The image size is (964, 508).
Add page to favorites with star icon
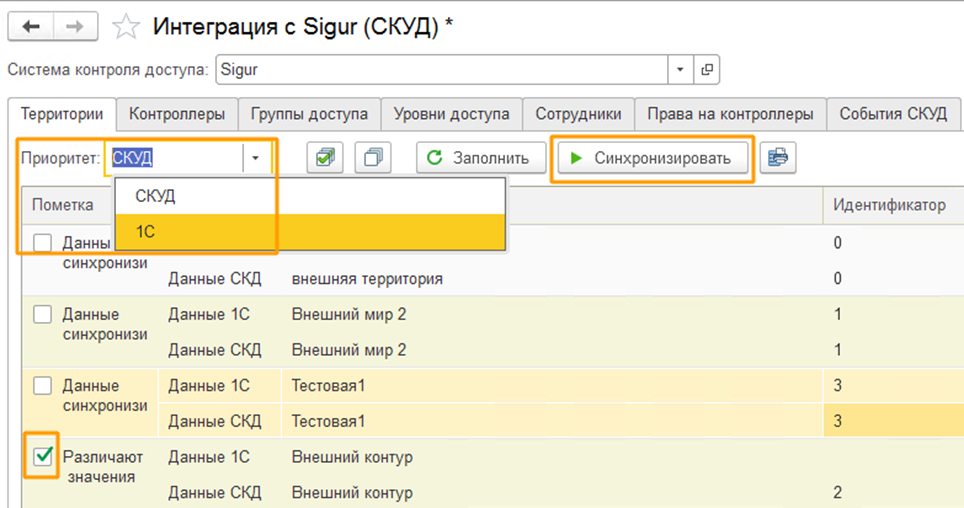click(x=125, y=27)
